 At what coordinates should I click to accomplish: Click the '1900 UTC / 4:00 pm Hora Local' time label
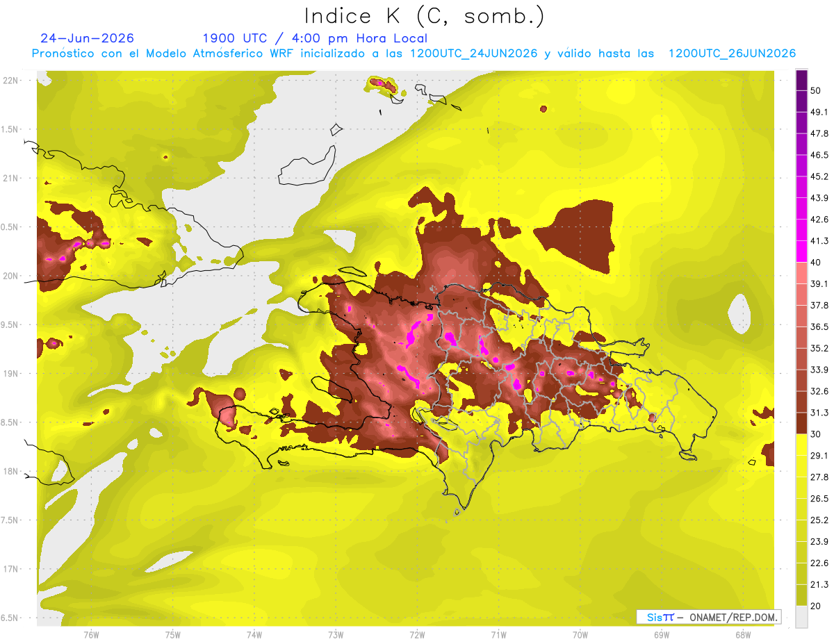(315, 38)
